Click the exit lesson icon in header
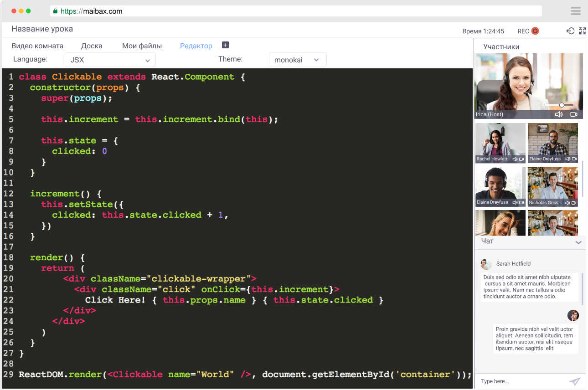This screenshot has width=588, height=390. click(x=570, y=31)
